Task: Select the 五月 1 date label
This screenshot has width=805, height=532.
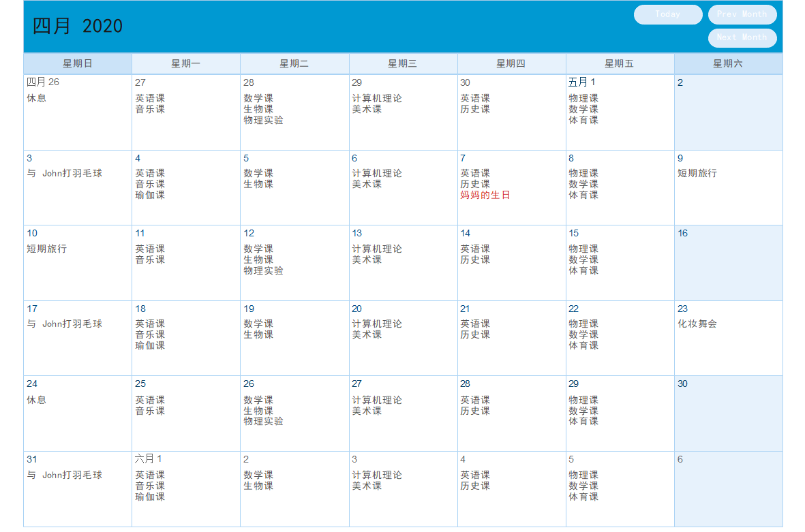Action: pyautogui.click(x=581, y=82)
